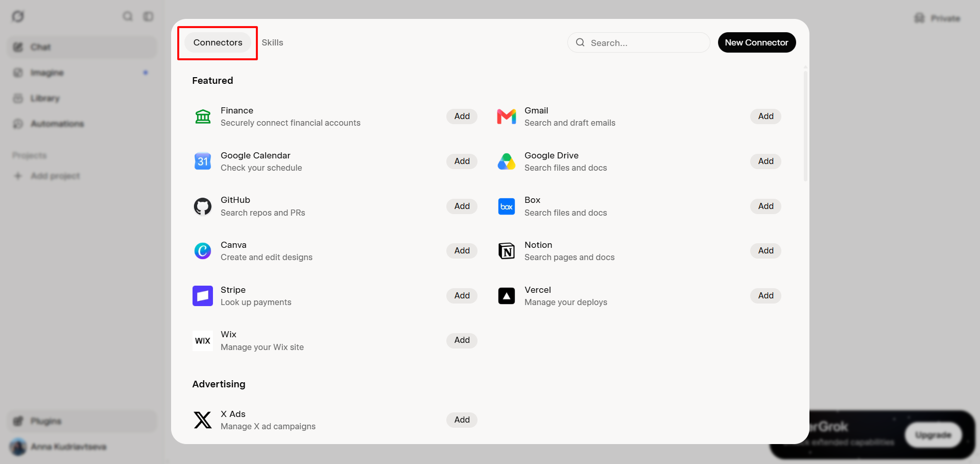Click the Canva logo icon

[x=203, y=251]
